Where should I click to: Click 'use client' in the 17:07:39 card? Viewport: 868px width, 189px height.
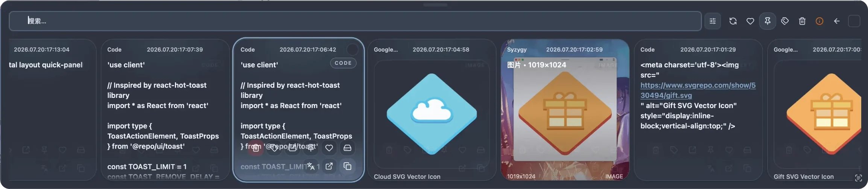tap(126, 65)
